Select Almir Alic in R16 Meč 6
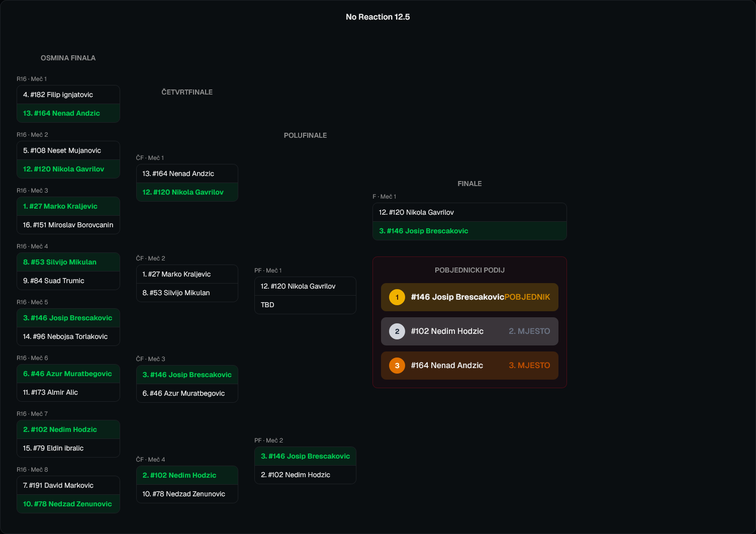The height and width of the screenshot is (534, 756). pos(68,392)
